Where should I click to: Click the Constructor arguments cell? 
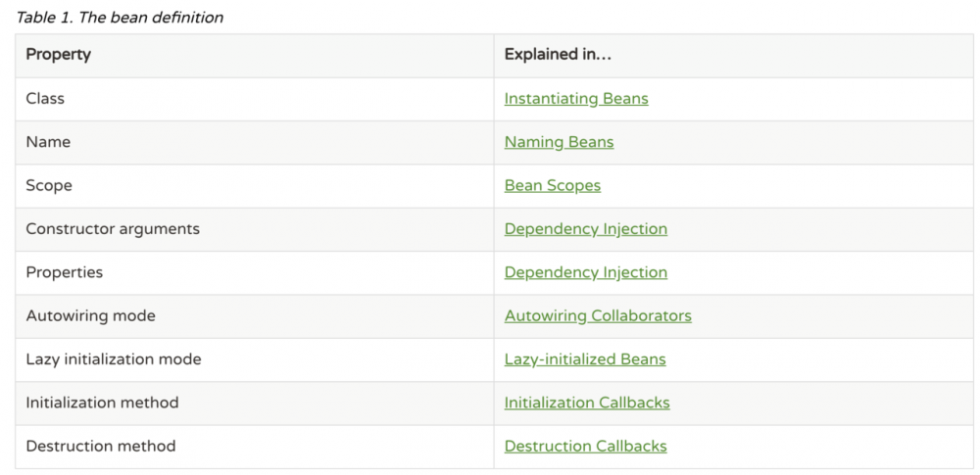click(x=112, y=229)
